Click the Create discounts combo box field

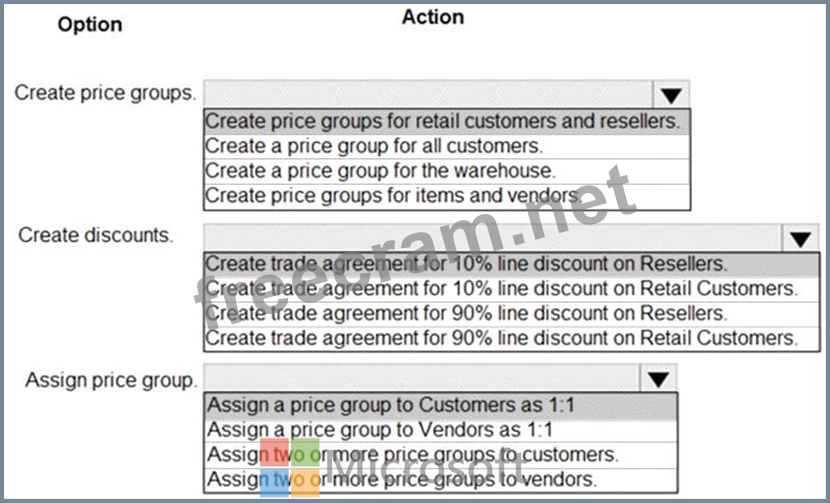493,239
